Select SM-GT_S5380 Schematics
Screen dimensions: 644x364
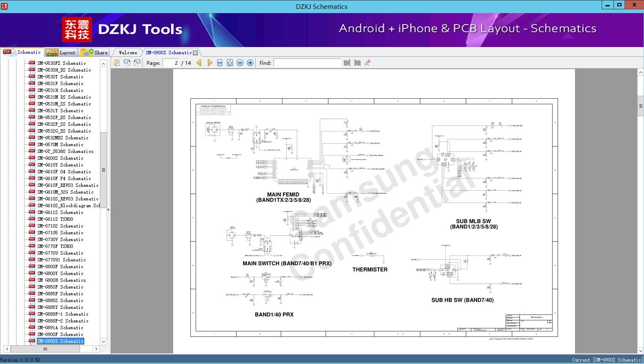pyautogui.click(x=65, y=151)
